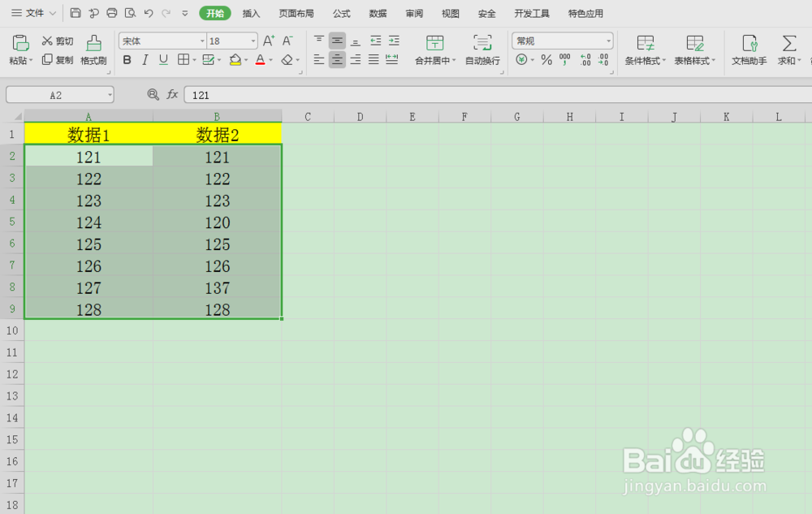Screen dimensions: 812x514
Task: Undo the last action
Action: tap(149, 13)
